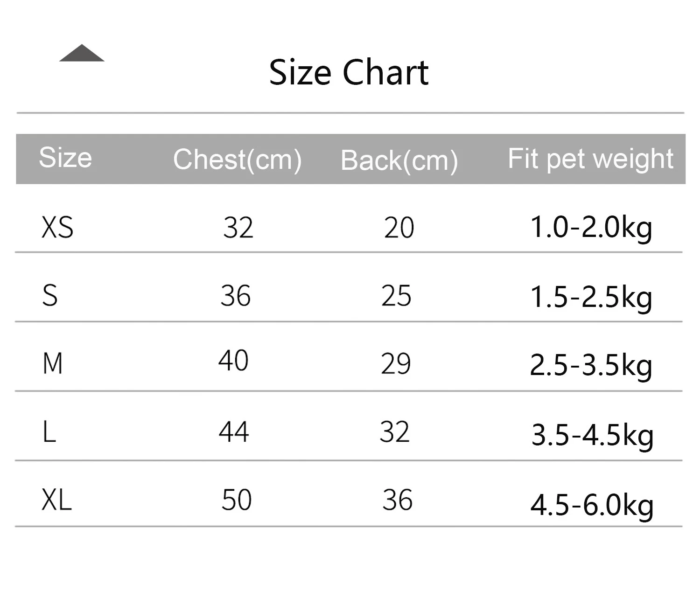Select the Chest(cm) column header
700x591 pixels.
point(237,160)
